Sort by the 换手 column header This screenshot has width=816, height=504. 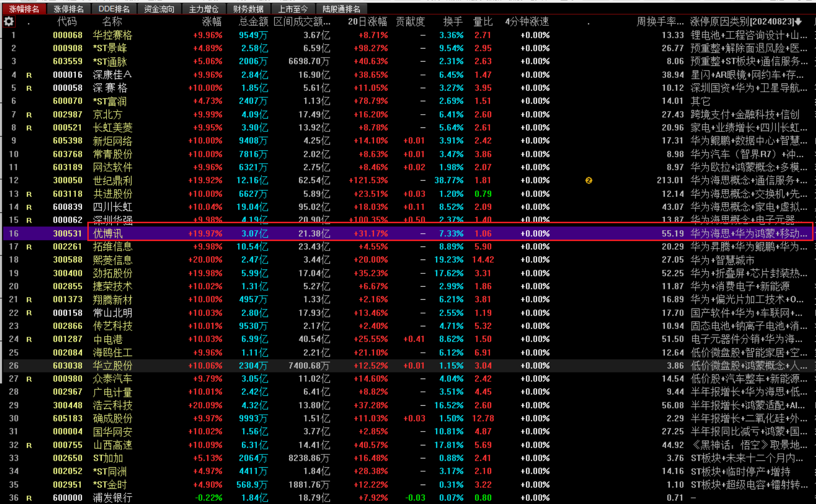pos(452,22)
